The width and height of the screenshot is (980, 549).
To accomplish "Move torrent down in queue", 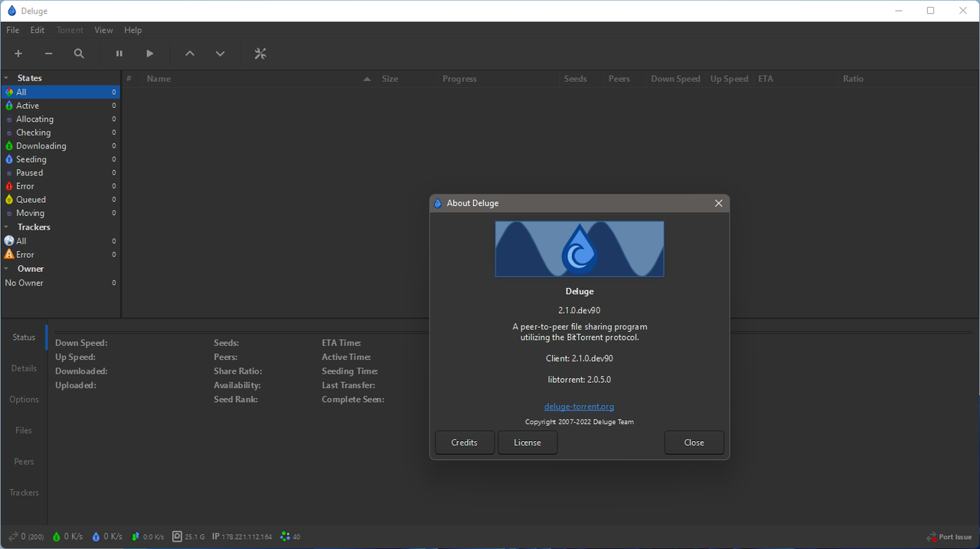I will click(220, 54).
